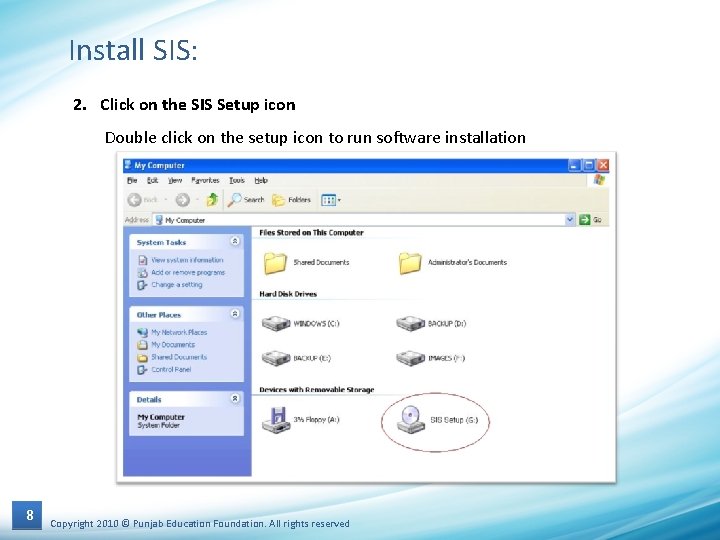Select Administrator's Documents folder icon
The image size is (720, 540).
coord(410,263)
